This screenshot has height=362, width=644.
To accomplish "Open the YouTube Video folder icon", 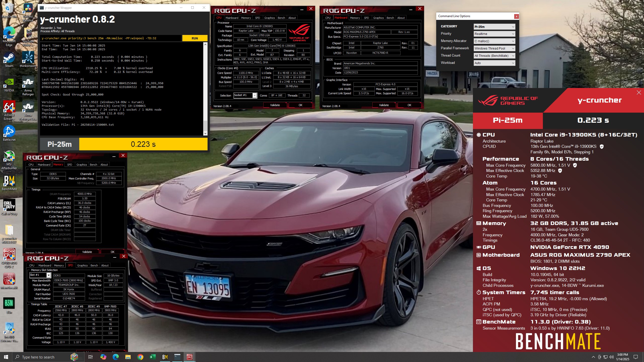I will tap(28, 36).
